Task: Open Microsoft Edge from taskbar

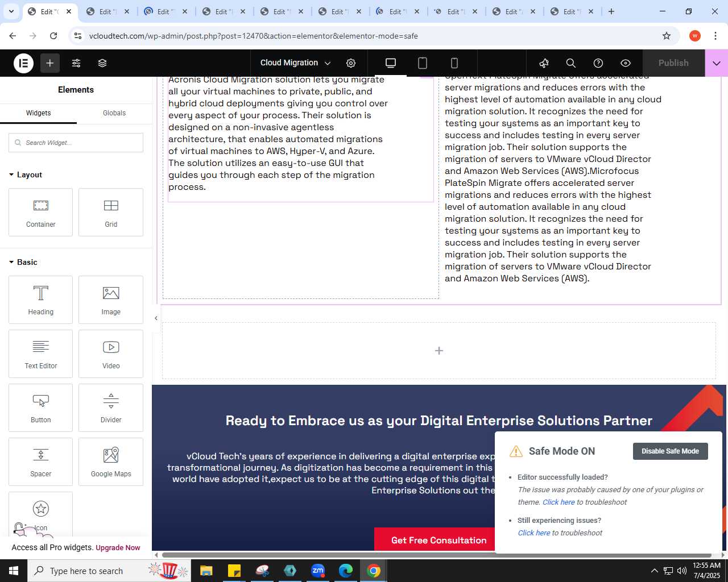Action: pyautogui.click(x=346, y=571)
